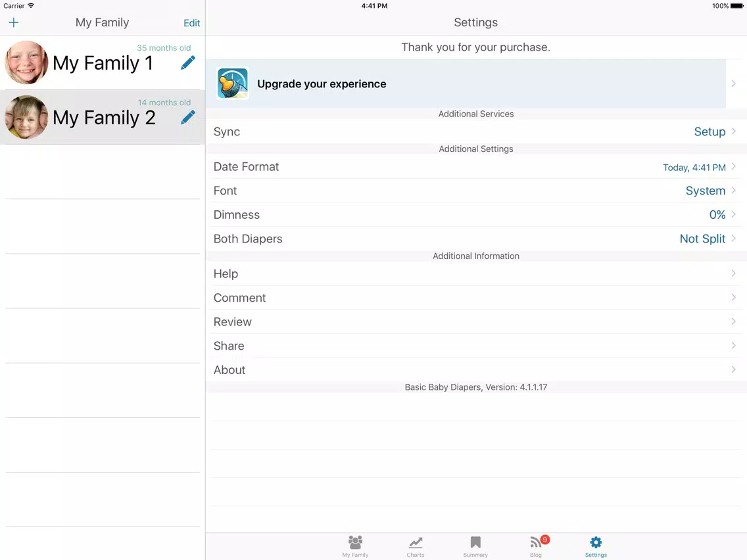Open the My Family people icon in tab bar
Screen dimensions: 747x560
coord(355,542)
